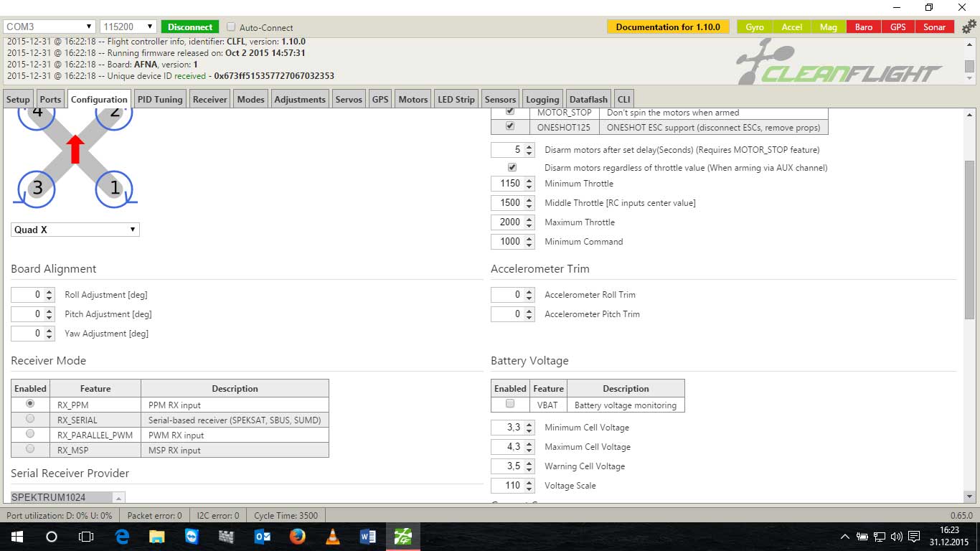Click the Gyro sensor status indicator
The image size is (980, 551).
[754, 27]
